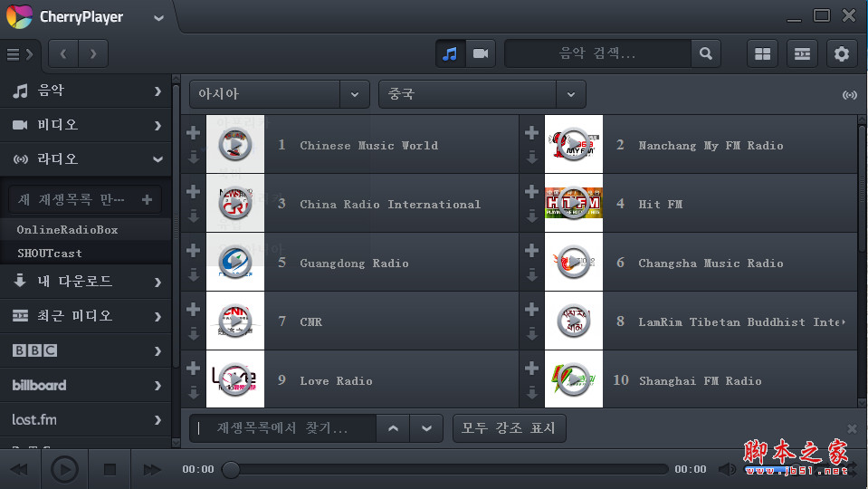The width and height of the screenshot is (868, 489).
Task: Play Chinese Music World thumbnail
Action: coord(235,145)
